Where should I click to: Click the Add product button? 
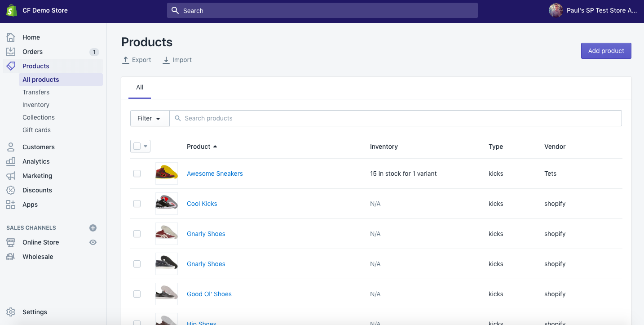[x=606, y=51]
